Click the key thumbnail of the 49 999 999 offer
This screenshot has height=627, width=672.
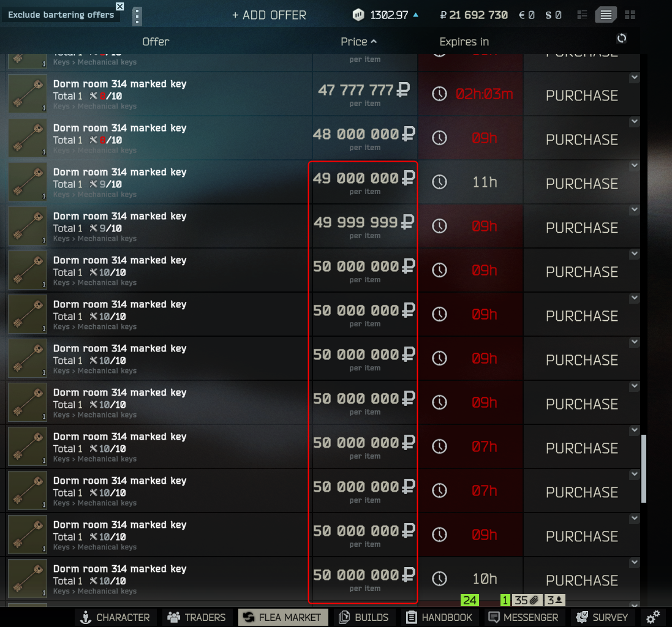click(x=28, y=226)
